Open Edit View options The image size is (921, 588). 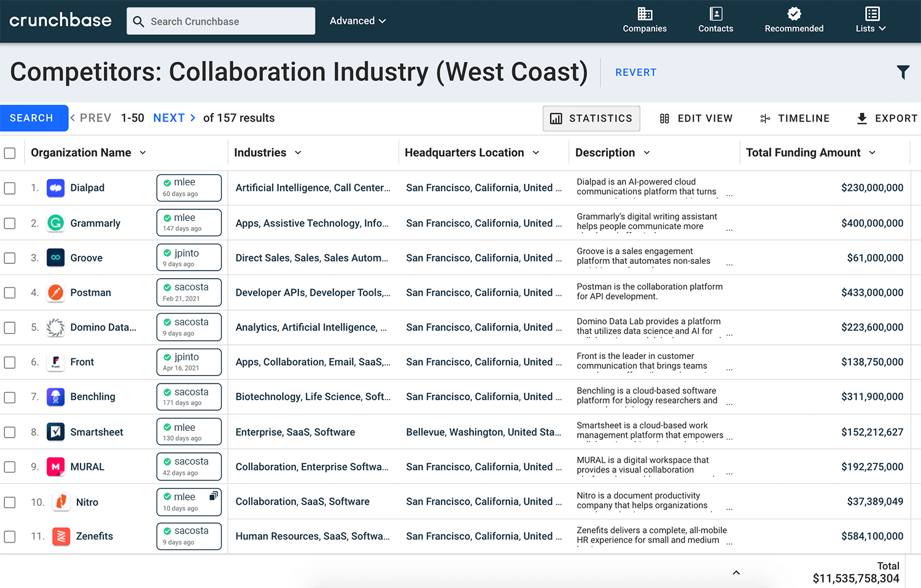696,118
